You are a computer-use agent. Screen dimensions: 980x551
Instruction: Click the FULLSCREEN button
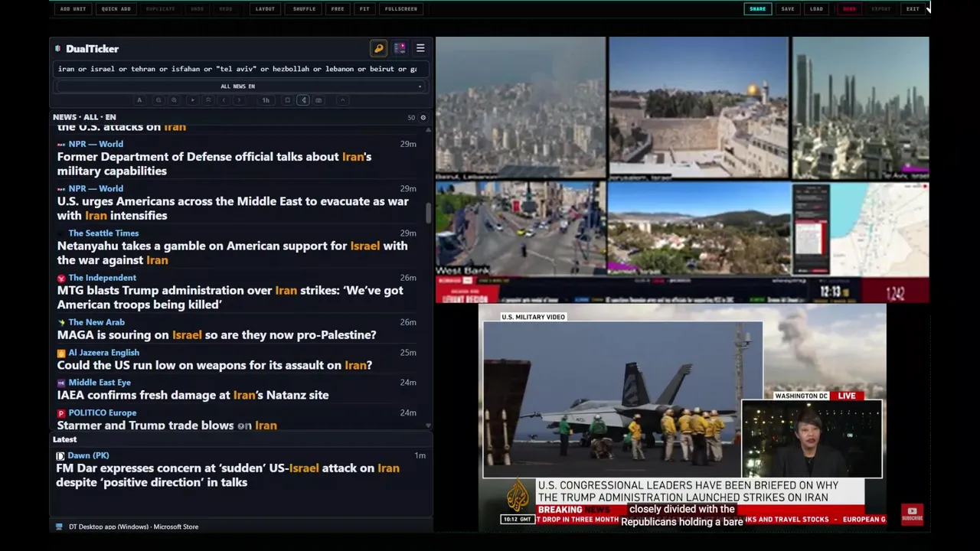point(401,9)
